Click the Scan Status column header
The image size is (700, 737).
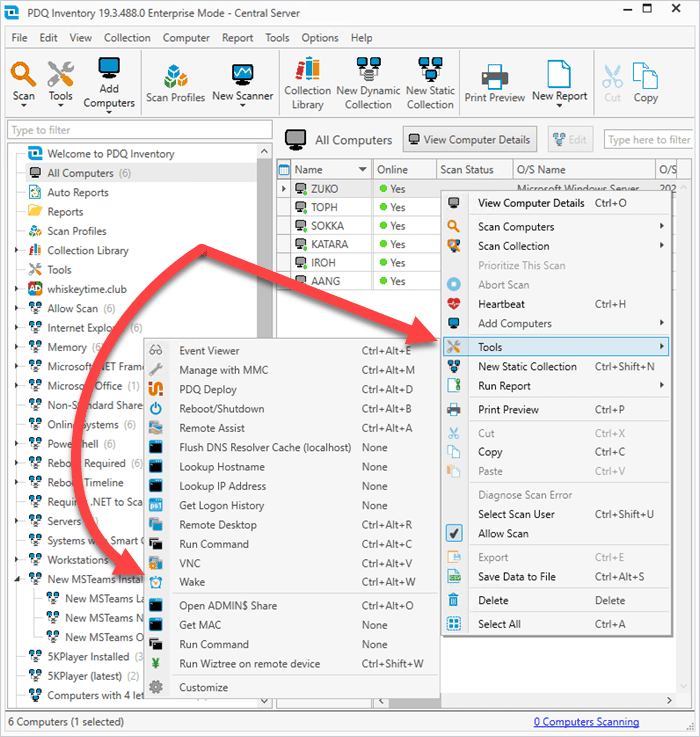point(474,170)
